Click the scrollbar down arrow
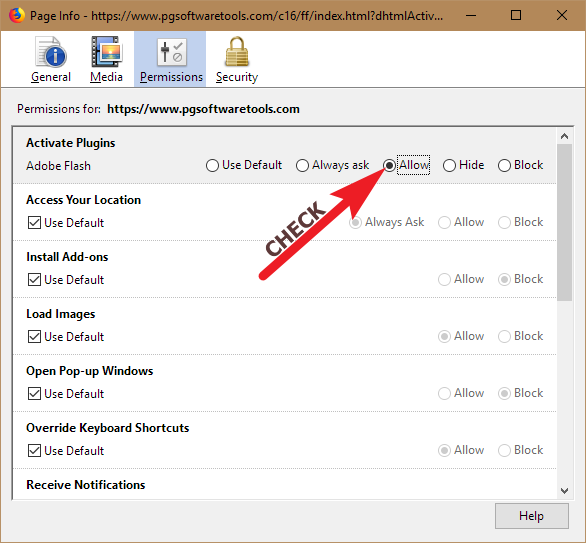 pyautogui.click(x=564, y=490)
